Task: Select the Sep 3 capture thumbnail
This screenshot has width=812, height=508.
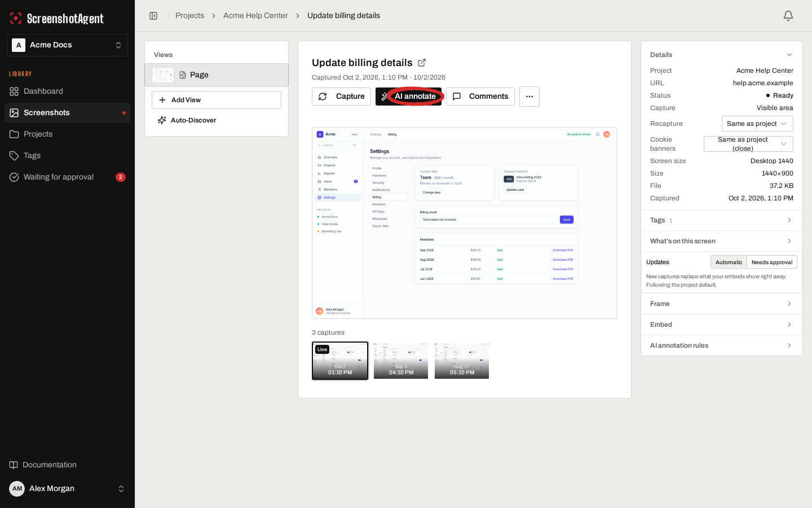Action: [x=401, y=361]
